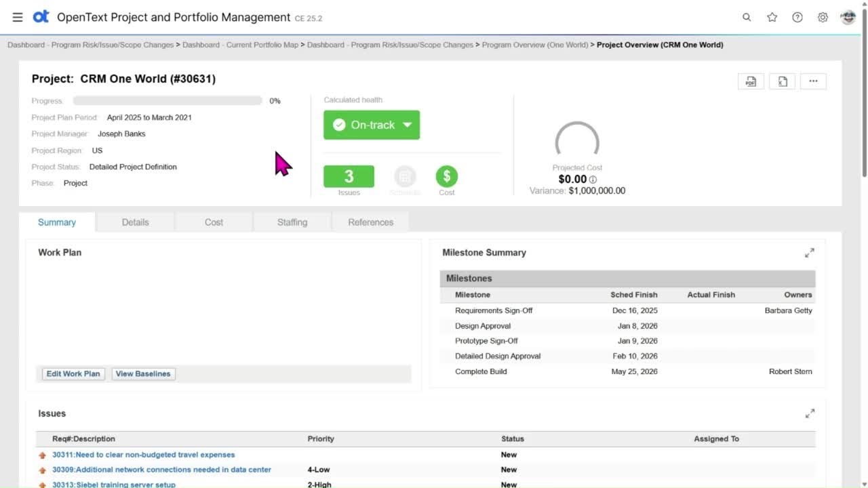This screenshot has width=868, height=488.
Task: Switch to the Staffing tab
Action: pyautogui.click(x=292, y=222)
